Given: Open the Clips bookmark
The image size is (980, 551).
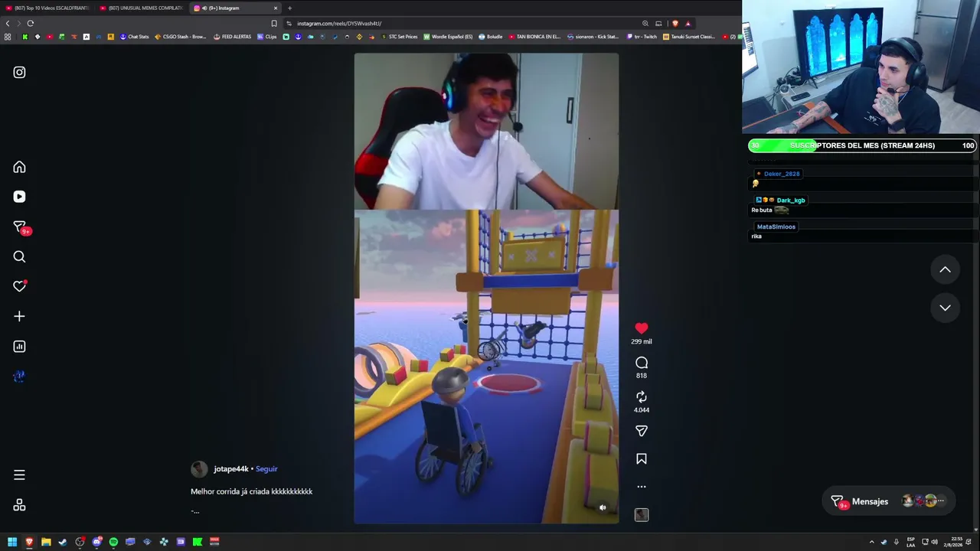Looking at the screenshot, I should click(267, 37).
